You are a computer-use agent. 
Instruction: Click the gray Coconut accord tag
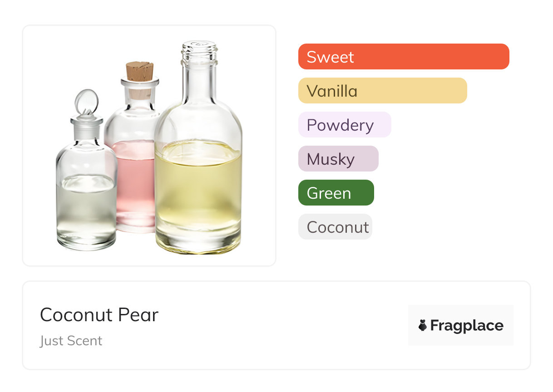tap(335, 227)
